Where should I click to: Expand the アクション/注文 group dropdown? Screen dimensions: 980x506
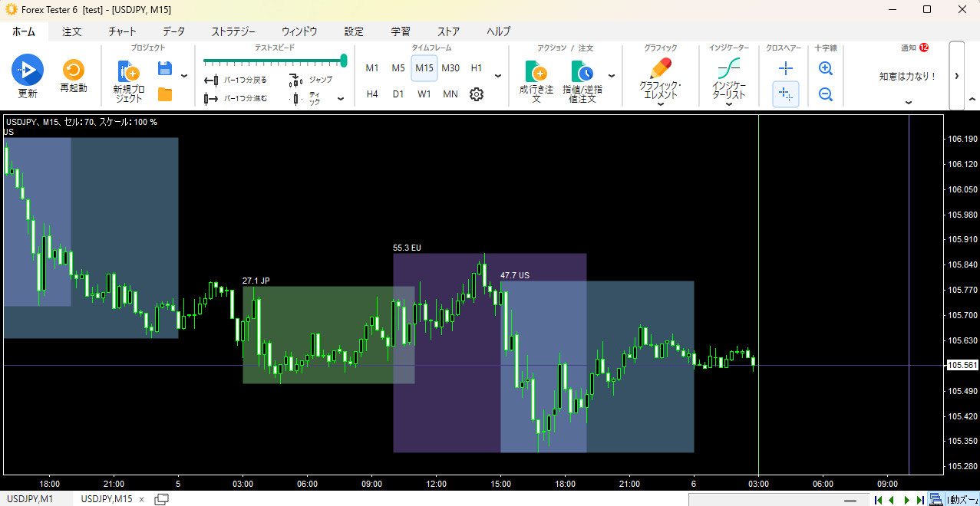point(612,76)
